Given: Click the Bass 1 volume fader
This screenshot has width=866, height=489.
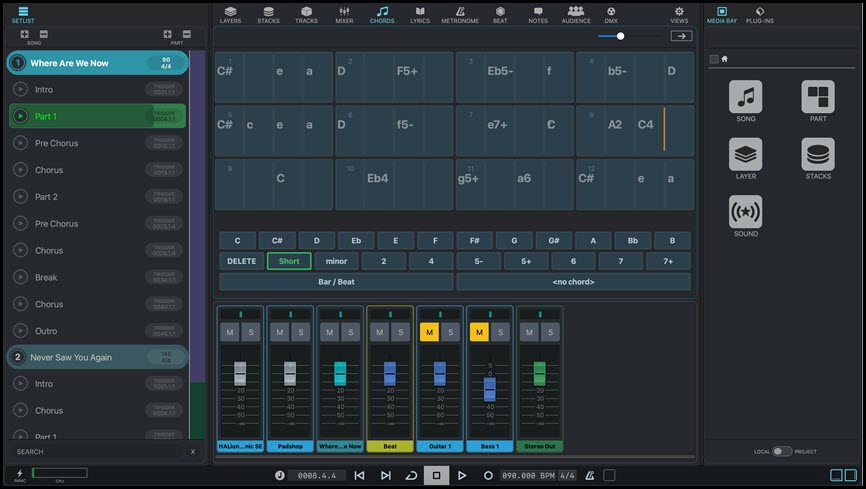Looking at the screenshot, I should click(490, 390).
